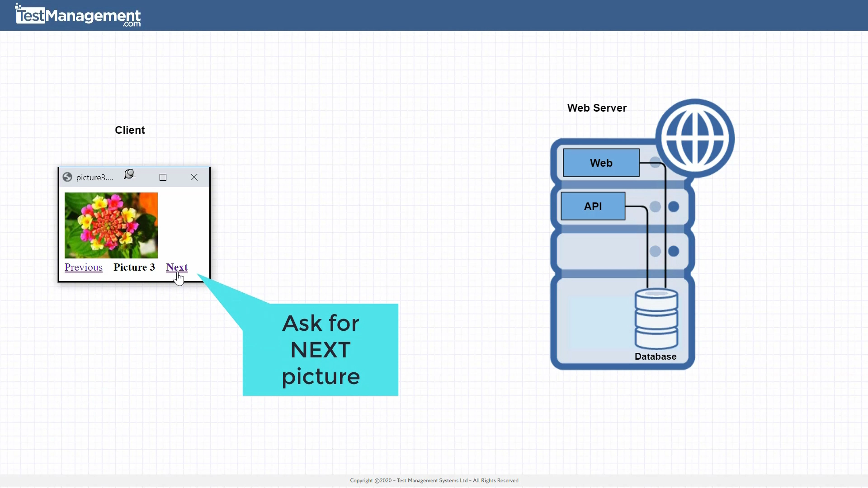Image resolution: width=868 pixels, height=488 pixels.
Task: Toggle the status dot on the empty server row
Action: pos(656,251)
